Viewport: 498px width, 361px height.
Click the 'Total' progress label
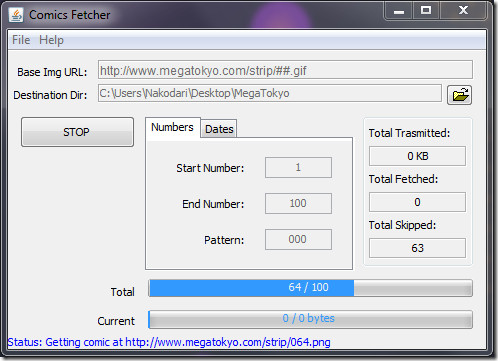point(123,292)
